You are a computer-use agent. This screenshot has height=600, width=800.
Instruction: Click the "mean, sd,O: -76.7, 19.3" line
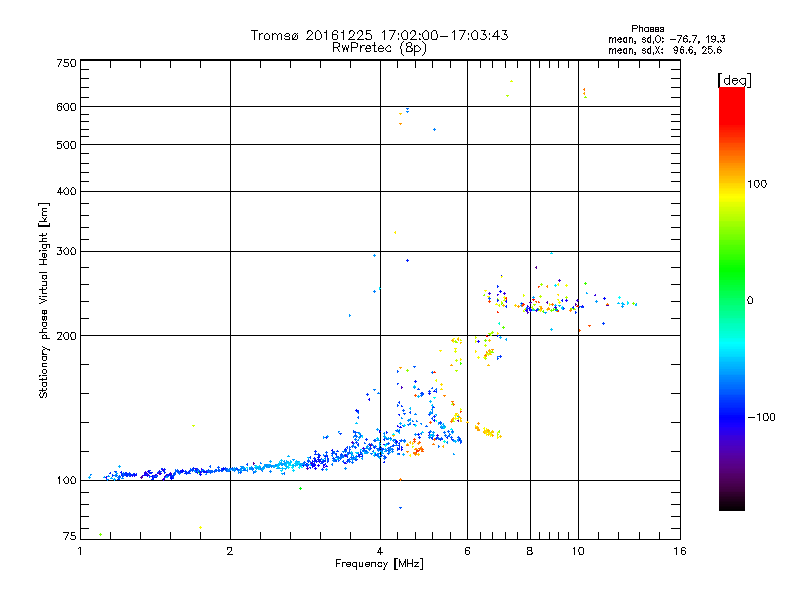coord(667,39)
